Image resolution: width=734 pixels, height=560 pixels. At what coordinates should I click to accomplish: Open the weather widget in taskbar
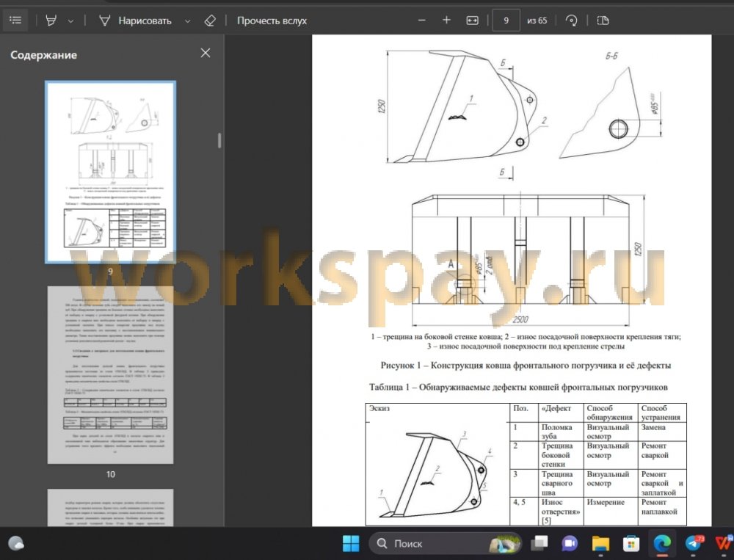16,544
